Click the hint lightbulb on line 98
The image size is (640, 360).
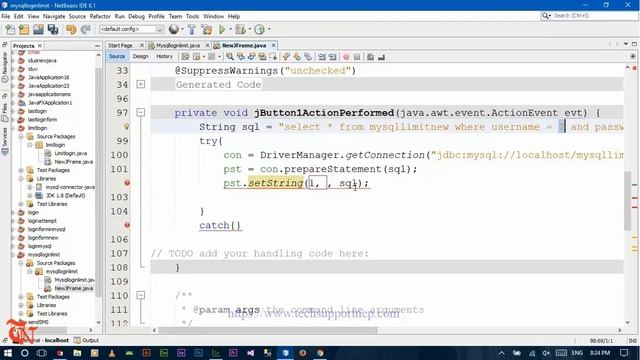(x=127, y=127)
